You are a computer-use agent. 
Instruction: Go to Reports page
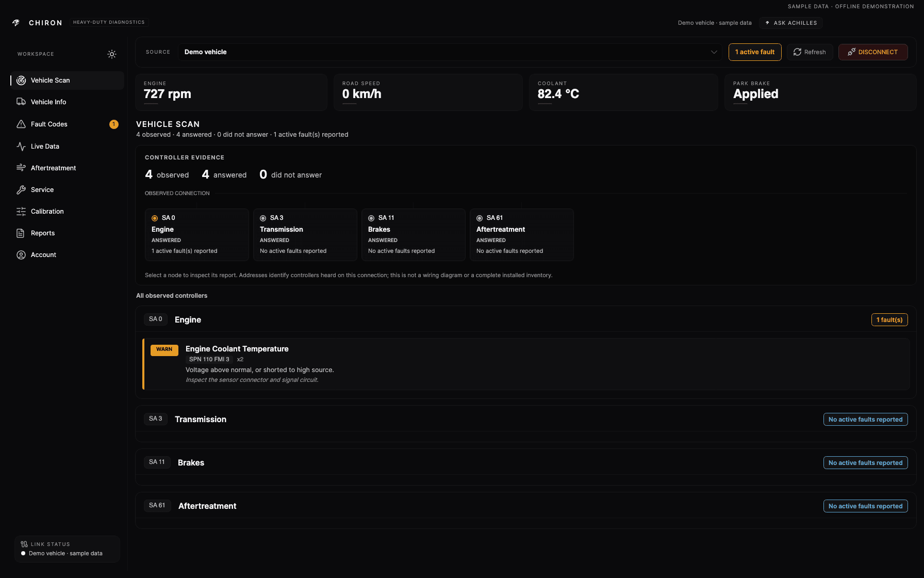[67, 233]
